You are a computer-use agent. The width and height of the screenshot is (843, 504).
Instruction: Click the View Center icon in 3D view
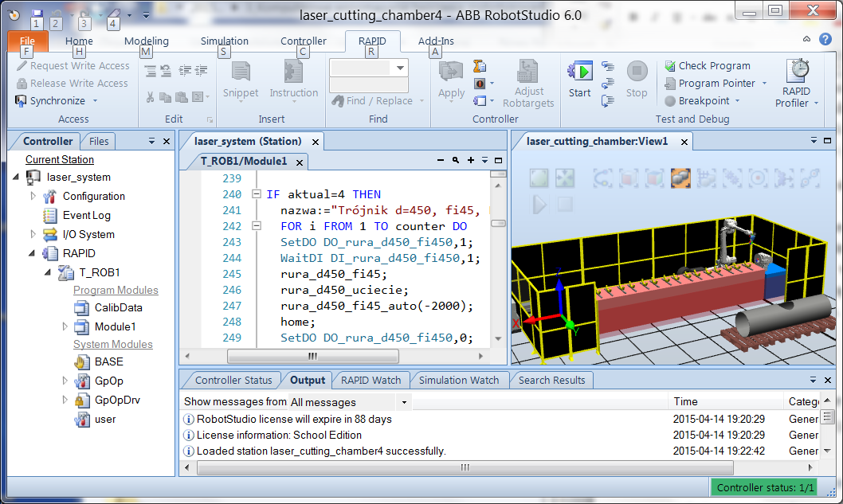tap(565, 178)
